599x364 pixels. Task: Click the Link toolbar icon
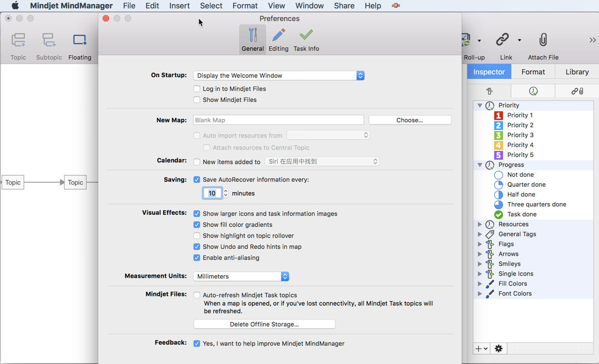point(503,39)
